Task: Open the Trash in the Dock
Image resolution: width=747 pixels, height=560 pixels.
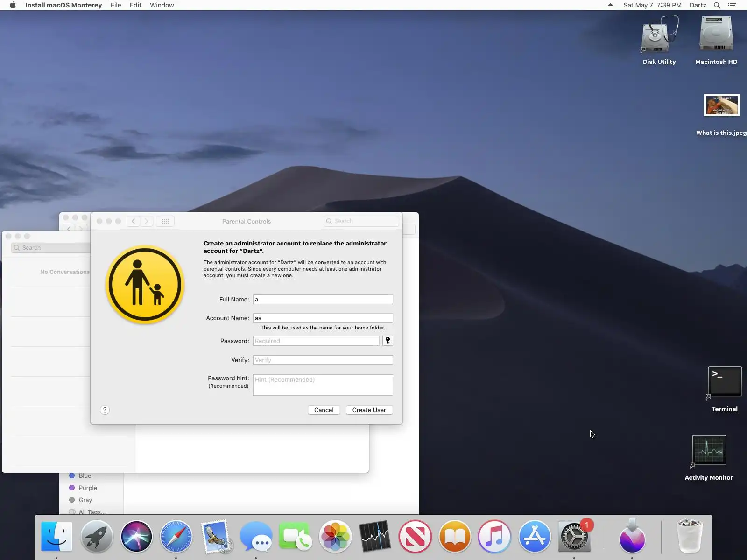Action: 690,536
